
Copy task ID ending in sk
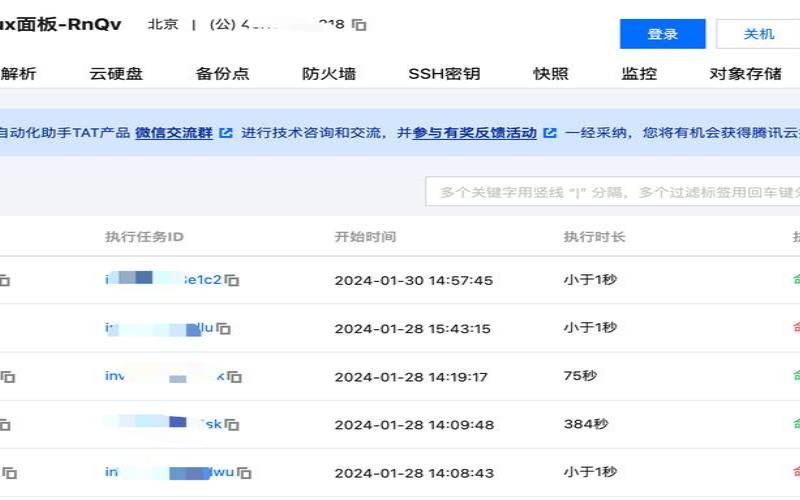click(x=232, y=424)
